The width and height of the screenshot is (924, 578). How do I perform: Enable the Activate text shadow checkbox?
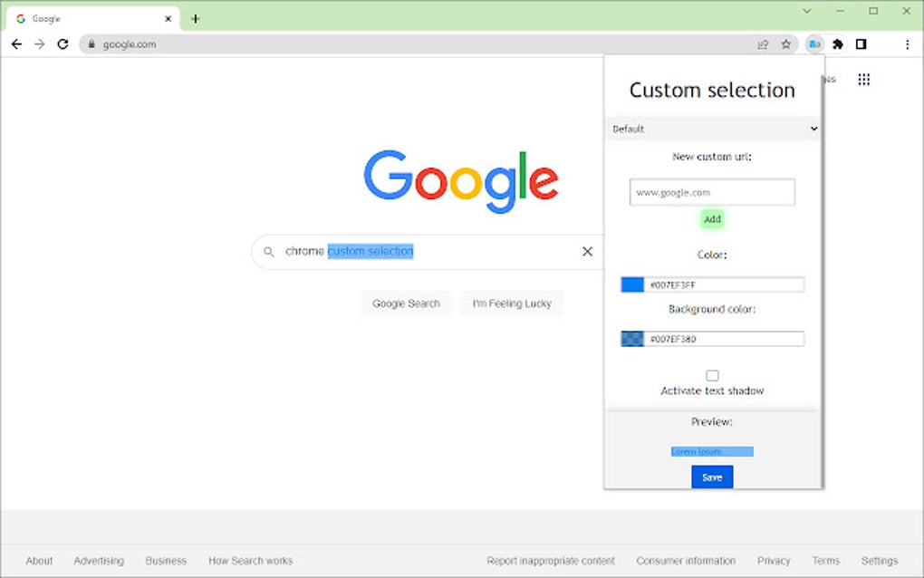pos(712,374)
